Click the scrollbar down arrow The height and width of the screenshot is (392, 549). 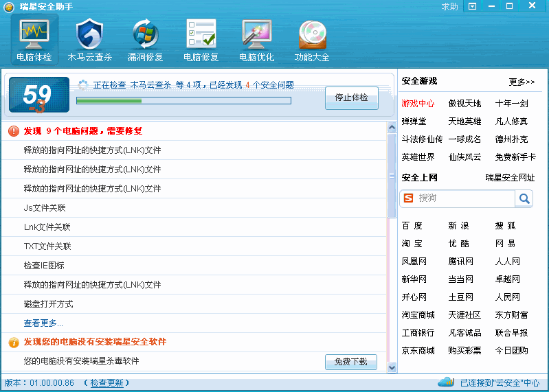point(392,367)
